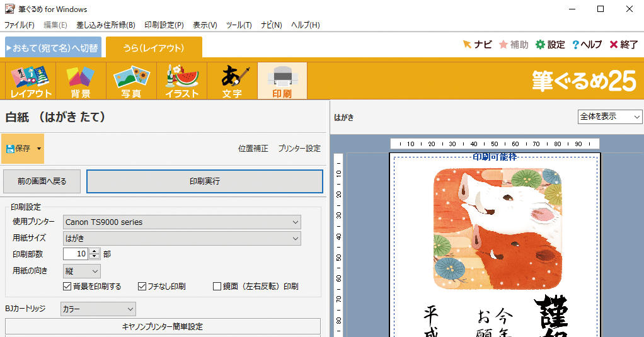644x337 pixels.
Task: Click the 謹賀 calligraphy text on postcard
Action: [x=551, y=316]
